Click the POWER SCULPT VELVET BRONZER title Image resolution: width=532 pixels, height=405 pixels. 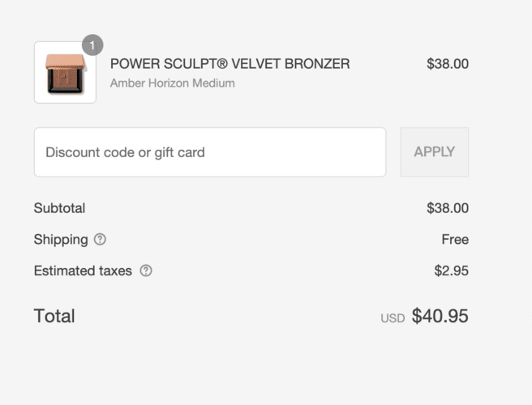pos(230,64)
